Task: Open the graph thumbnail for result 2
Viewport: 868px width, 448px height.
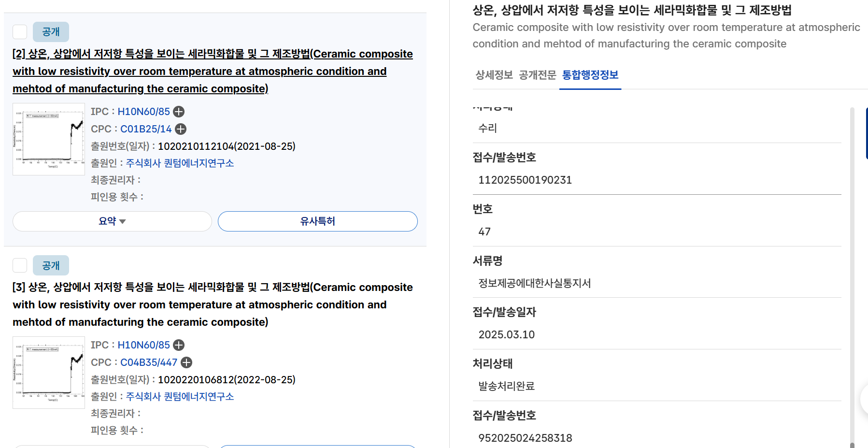Action: (x=49, y=139)
